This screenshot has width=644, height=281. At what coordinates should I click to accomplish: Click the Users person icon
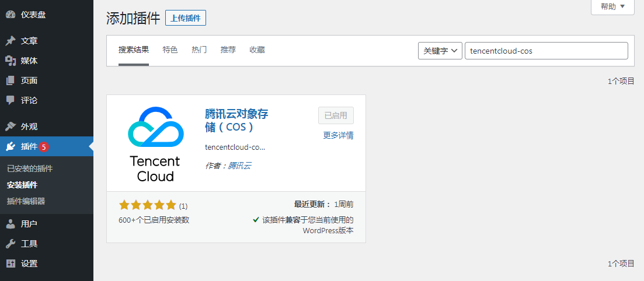[11, 224]
